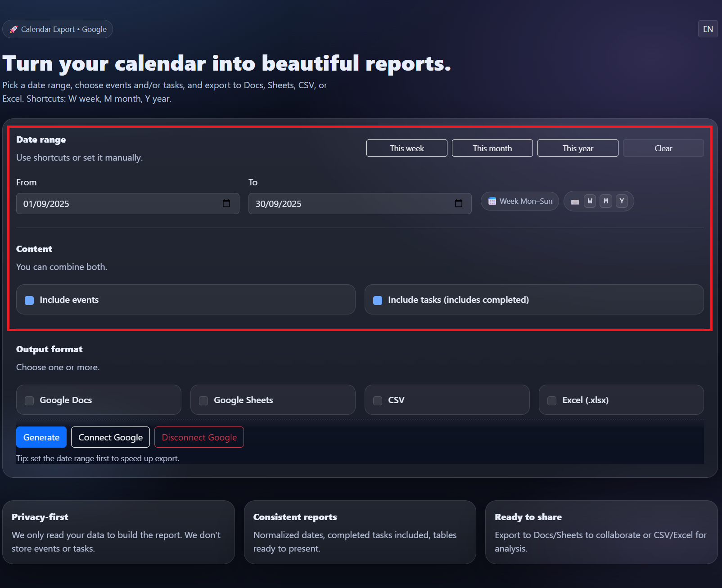This screenshot has width=722, height=588.
Task: Click the M month shortcut key icon
Action: tap(606, 201)
